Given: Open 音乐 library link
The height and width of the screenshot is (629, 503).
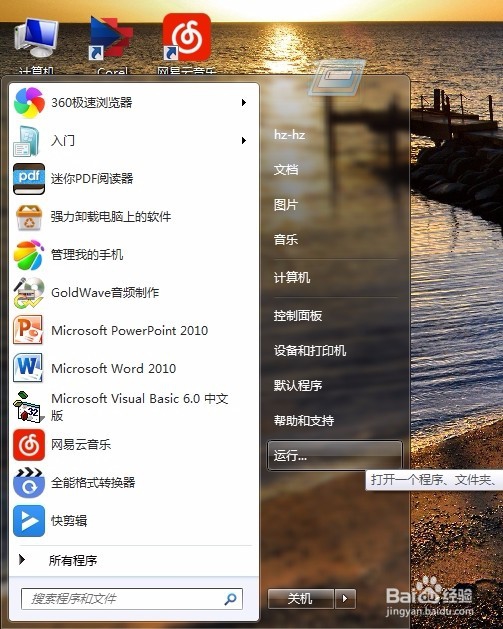Looking at the screenshot, I should point(286,239).
